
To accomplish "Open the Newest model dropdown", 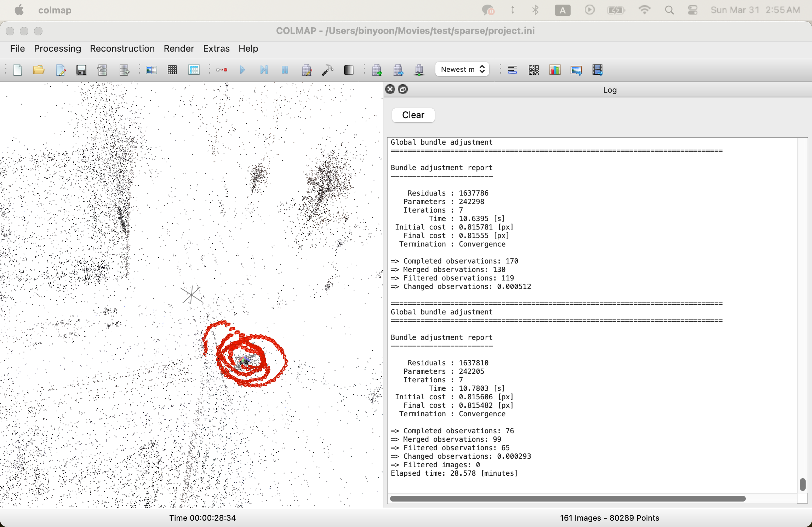I will click(462, 69).
